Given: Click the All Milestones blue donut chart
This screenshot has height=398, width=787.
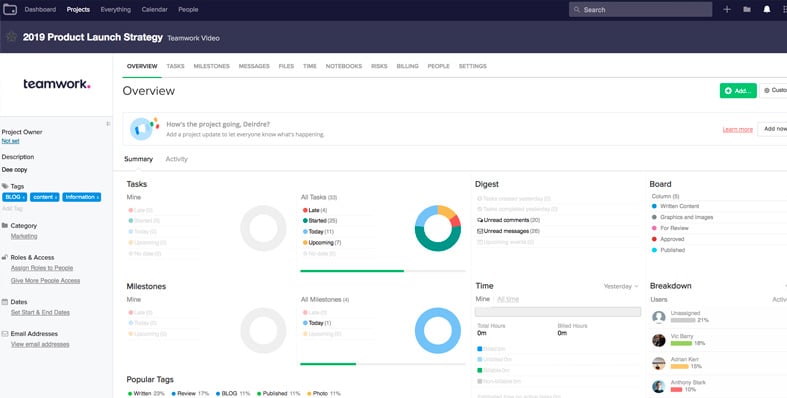Looking at the screenshot, I should point(437,330).
